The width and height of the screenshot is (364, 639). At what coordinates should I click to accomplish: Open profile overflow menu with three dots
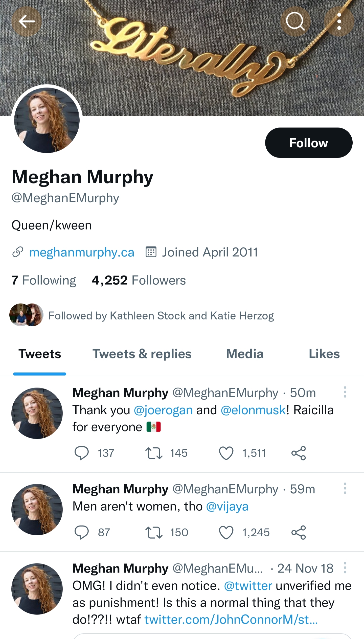click(339, 21)
